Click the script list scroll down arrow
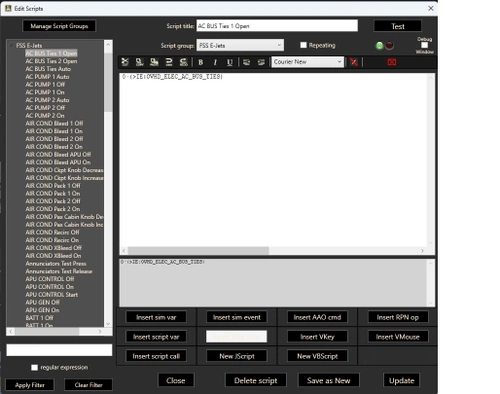This screenshot has width=500, height=394. click(x=108, y=324)
